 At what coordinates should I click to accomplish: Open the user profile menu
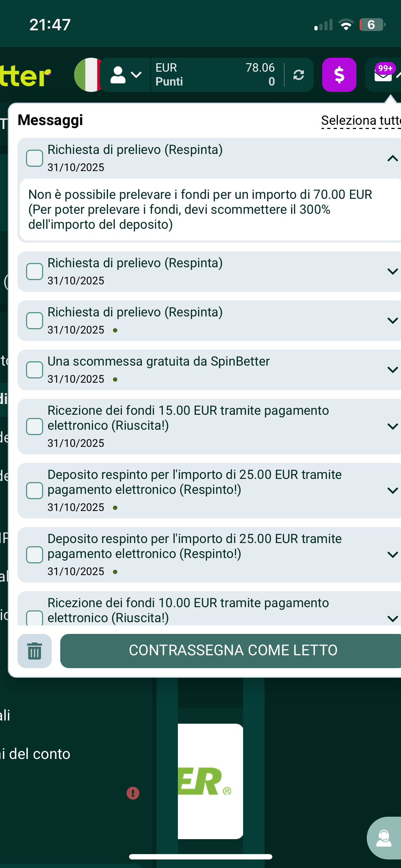[125, 75]
